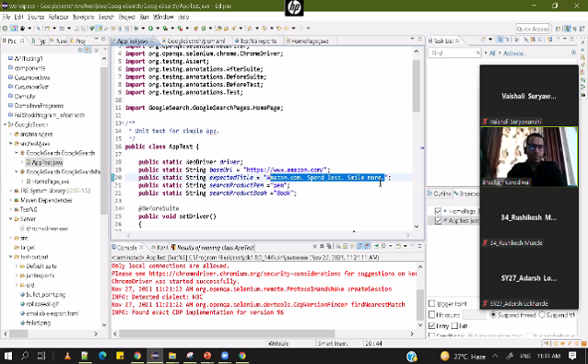The image size is (588, 364).
Task: Pin the Console view
Action: pos(376,246)
